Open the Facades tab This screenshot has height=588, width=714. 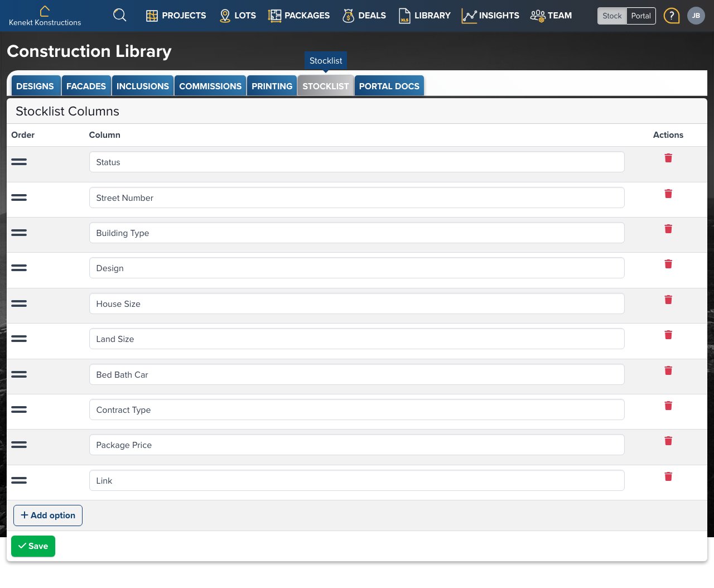[x=86, y=86]
